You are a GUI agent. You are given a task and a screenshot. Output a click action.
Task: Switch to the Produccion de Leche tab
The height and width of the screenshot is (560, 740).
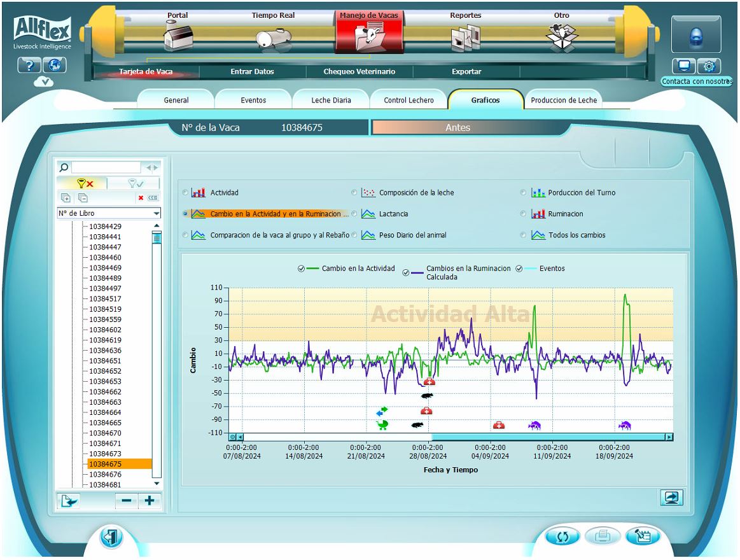(x=564, y=100)
